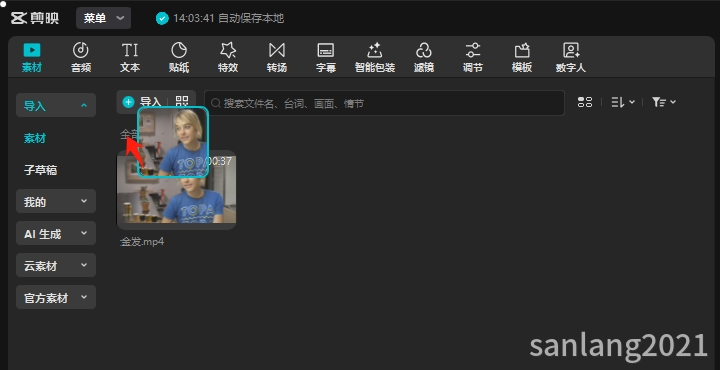Image resolution: width=720 pixels, height=370 pixels.
Task: Open the 素材 media tab
Action: [32, 57]
